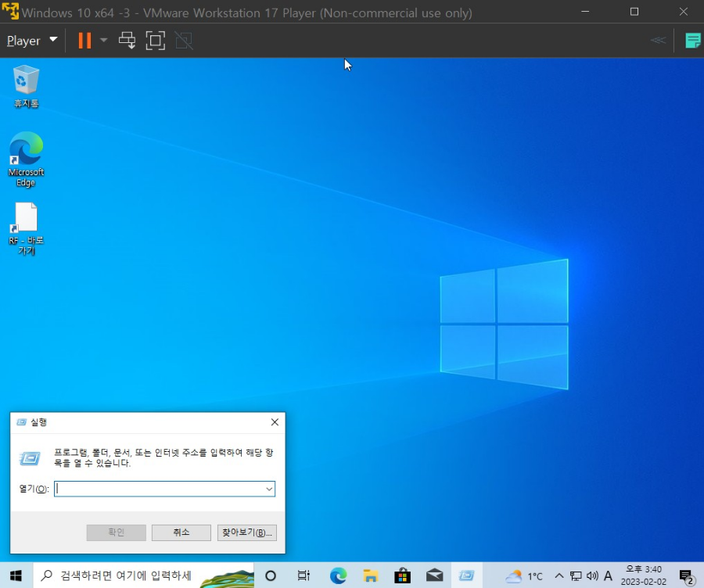Show hidden system tray icons
Screen dimensions: 704x588
point(559,575)
